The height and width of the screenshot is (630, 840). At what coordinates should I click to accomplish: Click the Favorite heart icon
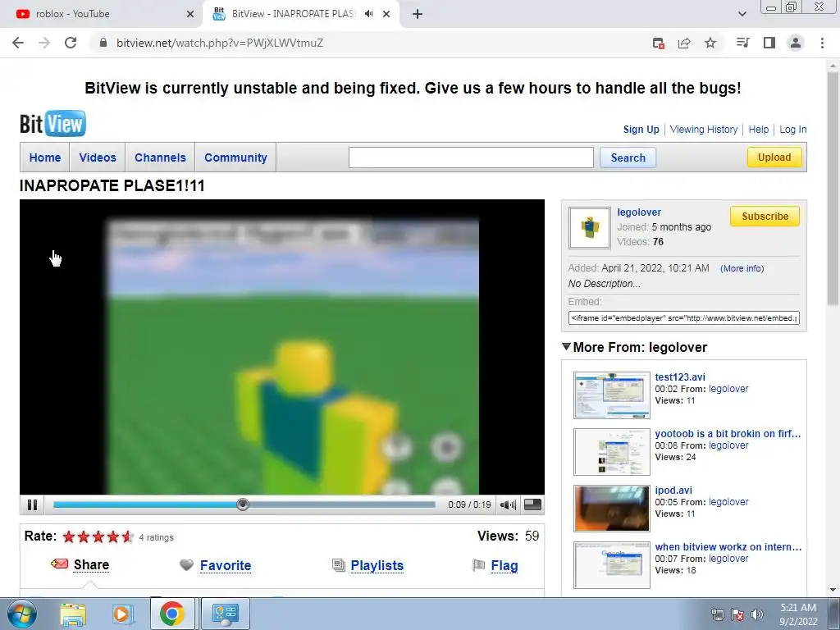186,565
